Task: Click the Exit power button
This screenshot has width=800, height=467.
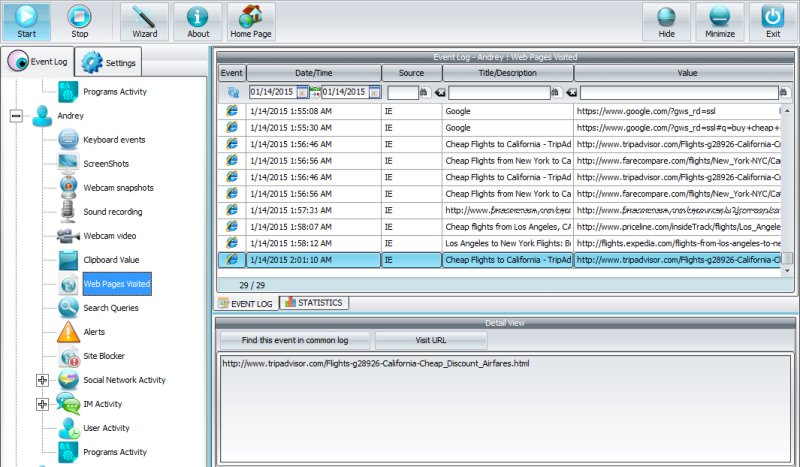Action: (773, 21)
